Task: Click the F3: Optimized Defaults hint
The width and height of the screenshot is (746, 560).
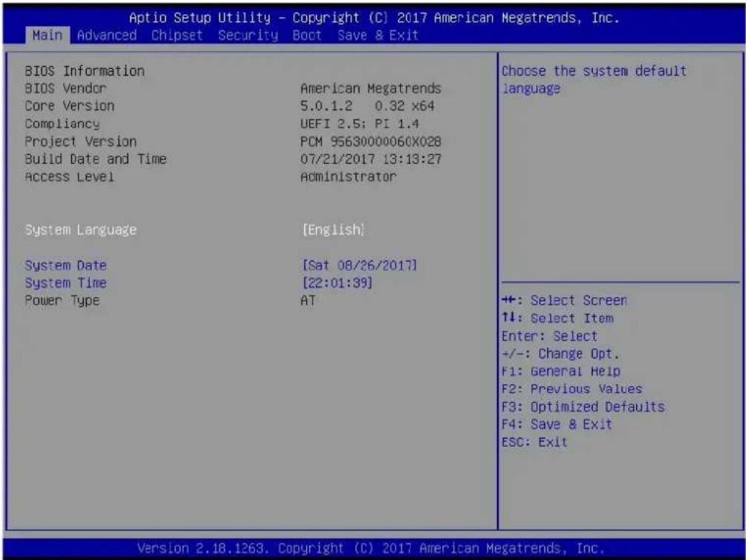Action: pos(583,407)
